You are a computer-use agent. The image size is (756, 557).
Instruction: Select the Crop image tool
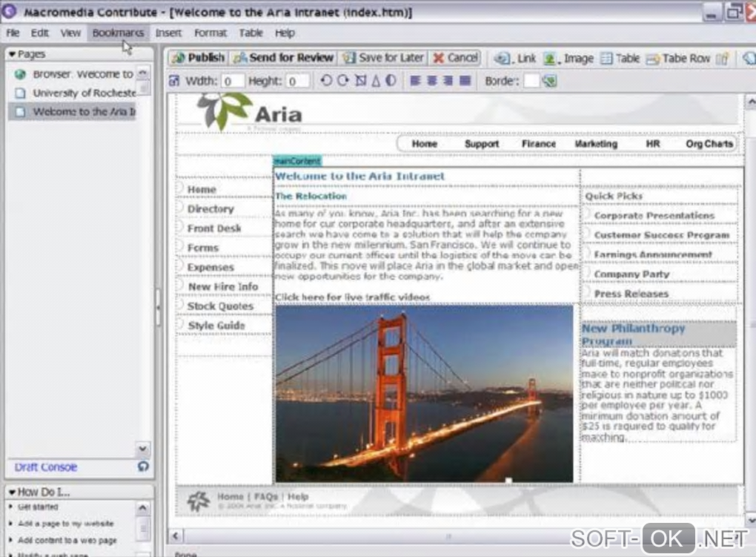360,81
